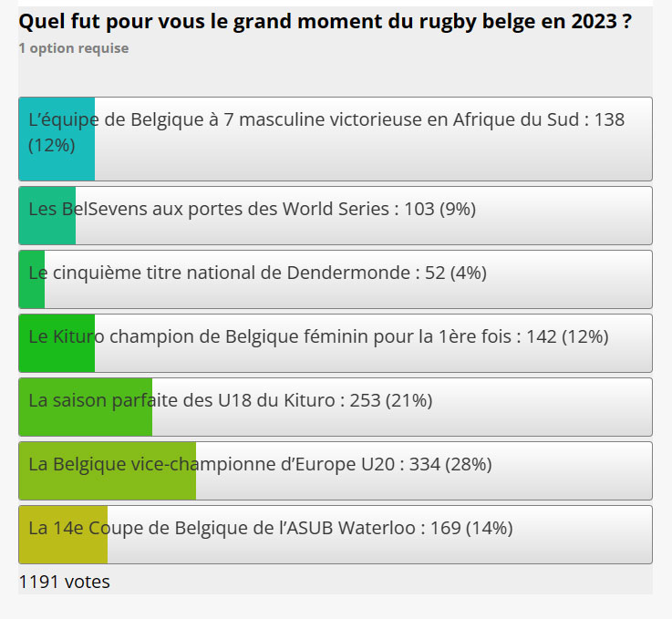Click the "1 option requise" hint text

(x=74, y=48)
